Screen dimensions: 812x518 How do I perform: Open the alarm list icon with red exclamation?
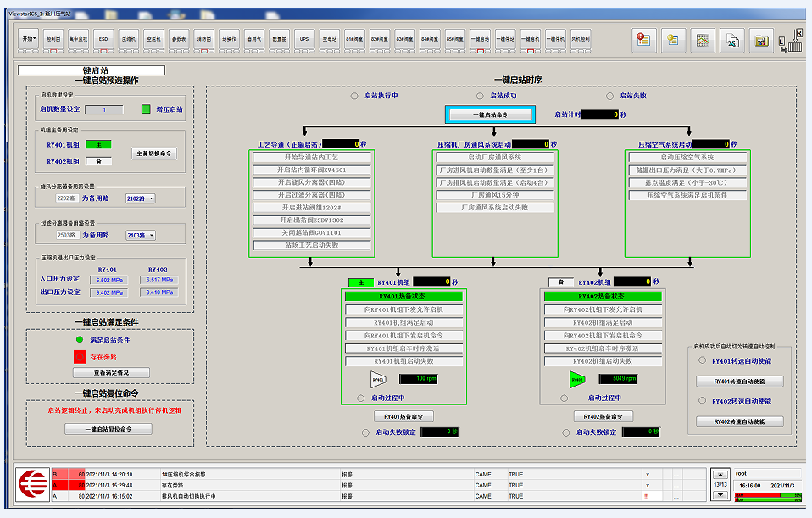point(644,39)
